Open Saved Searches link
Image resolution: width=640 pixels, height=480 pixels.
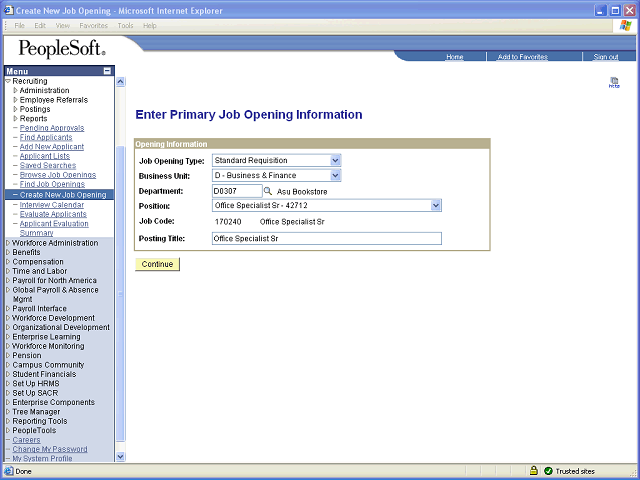click(x=48, y=165)
